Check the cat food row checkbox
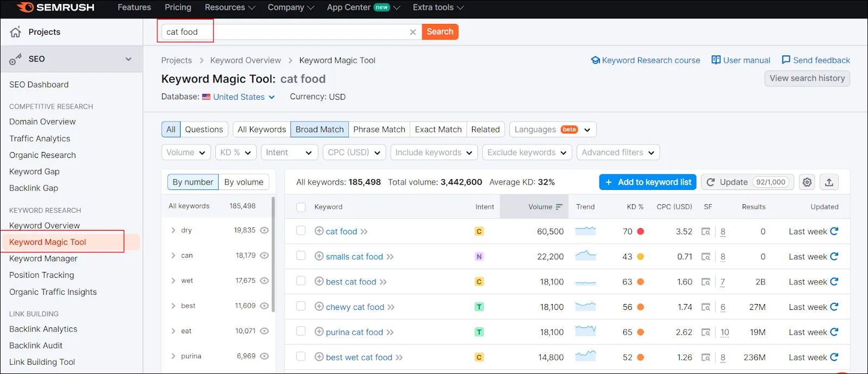 pyautogui.click(x=301, y=231)
